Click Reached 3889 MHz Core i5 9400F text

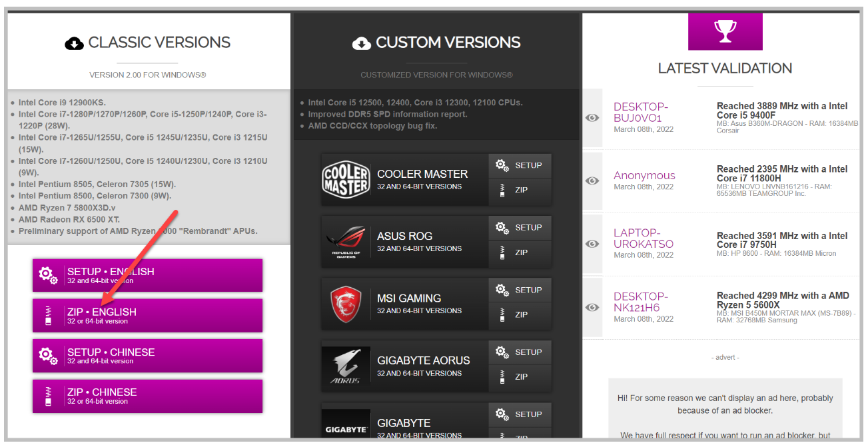782,110
